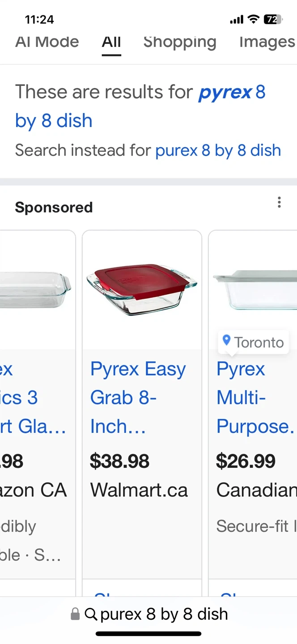This screenshot has height=644, width=297.
Task: Tap the $38.98 Walmart.ca price
Action: [x=119, y=461]
